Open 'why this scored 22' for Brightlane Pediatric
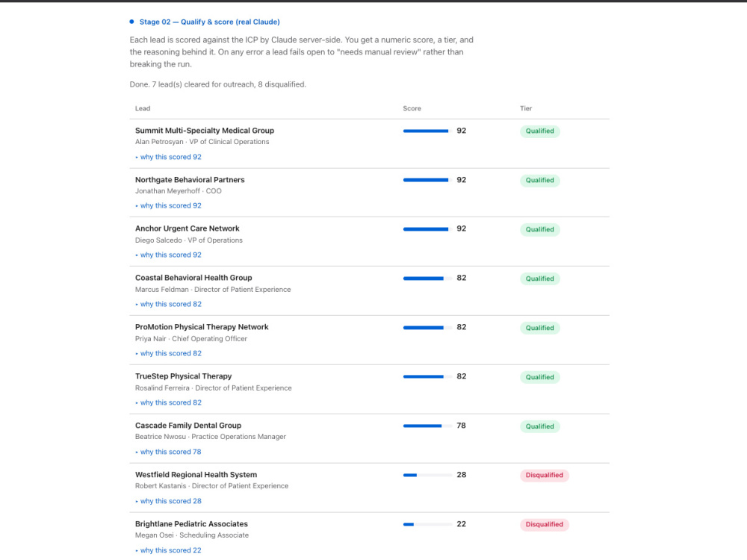The width and height of the screenshot is (747, 560). click(x=168, y=550)
